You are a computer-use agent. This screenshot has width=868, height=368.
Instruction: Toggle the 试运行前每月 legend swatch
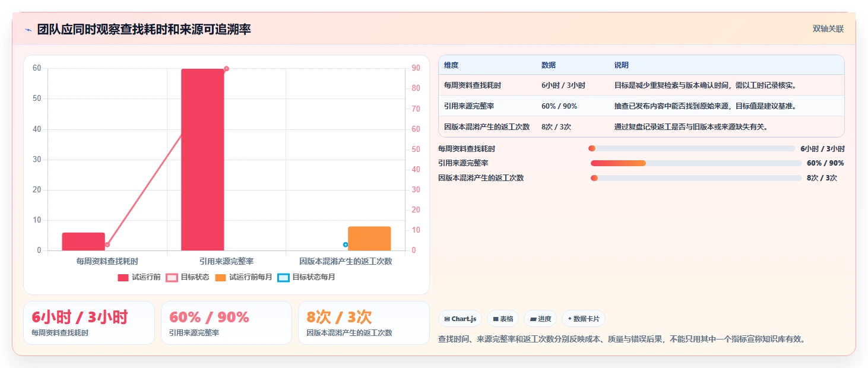pos(221,277)
